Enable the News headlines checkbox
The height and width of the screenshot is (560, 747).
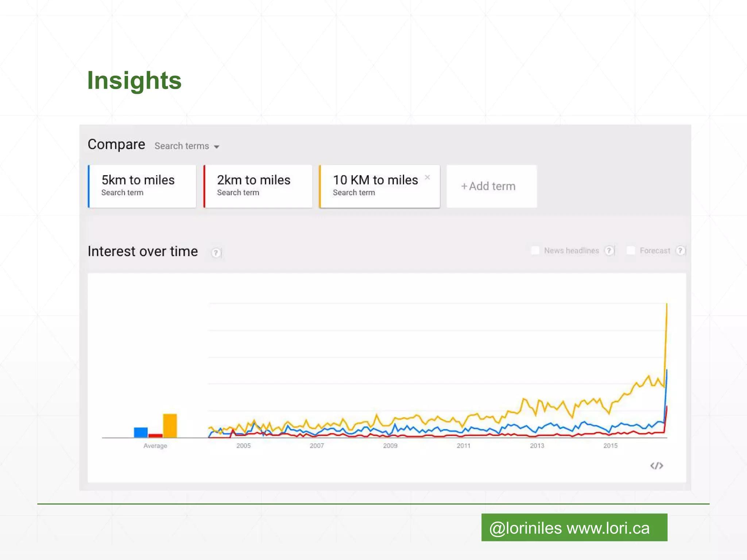535,250
